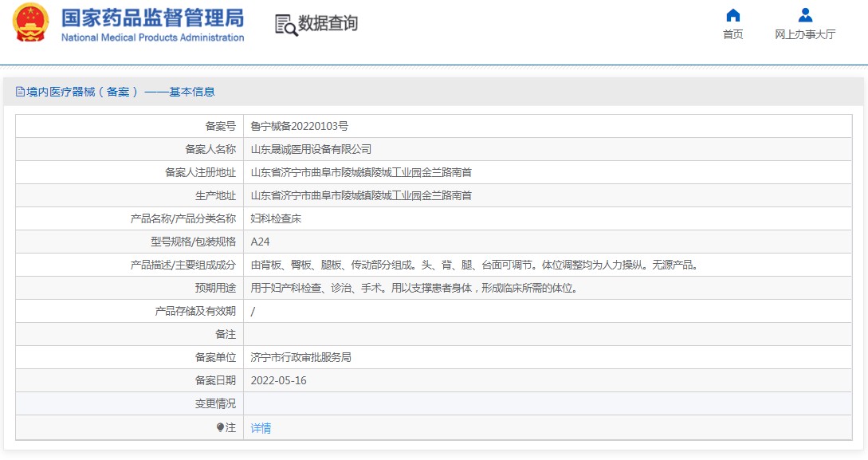Click the 备注 row label
The height and width of the screenshot is (460, 868).
tap(226, 334)
